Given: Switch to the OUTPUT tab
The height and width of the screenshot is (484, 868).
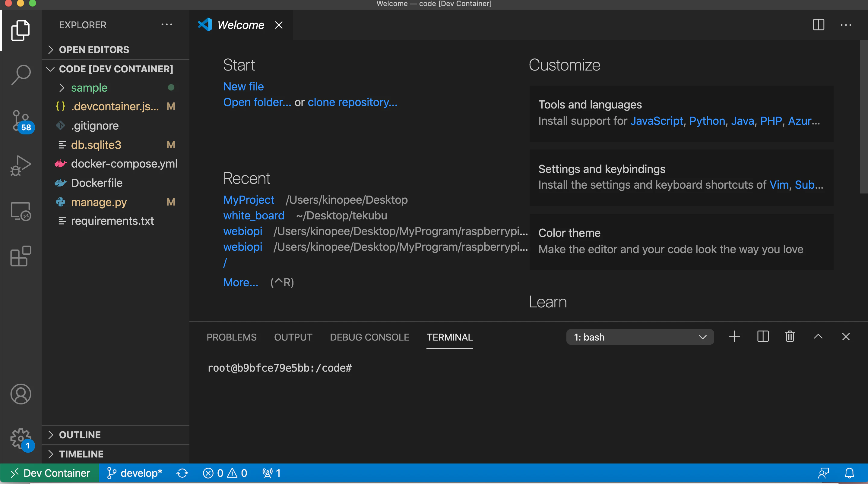Looking at the screenshot, I should (x=293, y=337).
